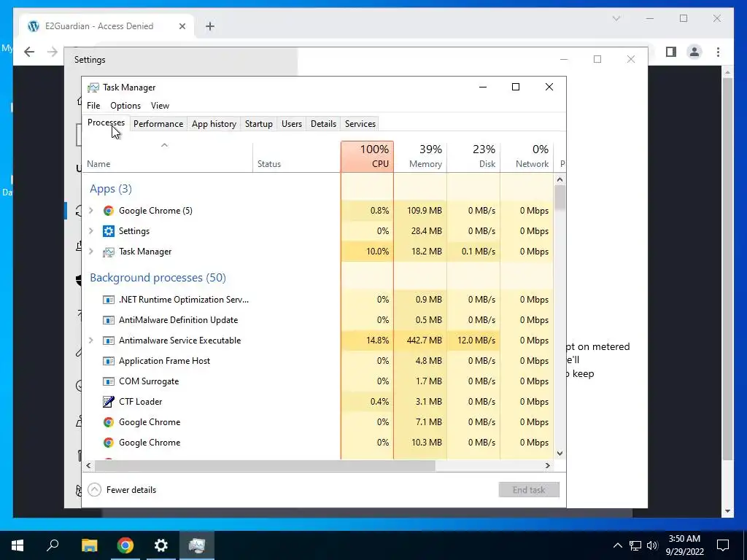Click the Google Chrome app icon in Apps list
747x560 pixels.
coord(109,211)
